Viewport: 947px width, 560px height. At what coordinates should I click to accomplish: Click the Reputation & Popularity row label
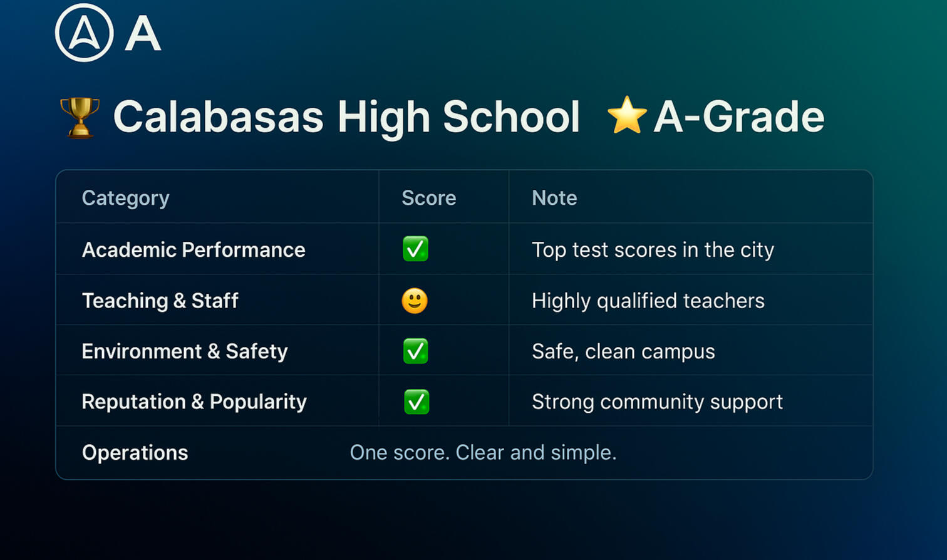point(194,402)
